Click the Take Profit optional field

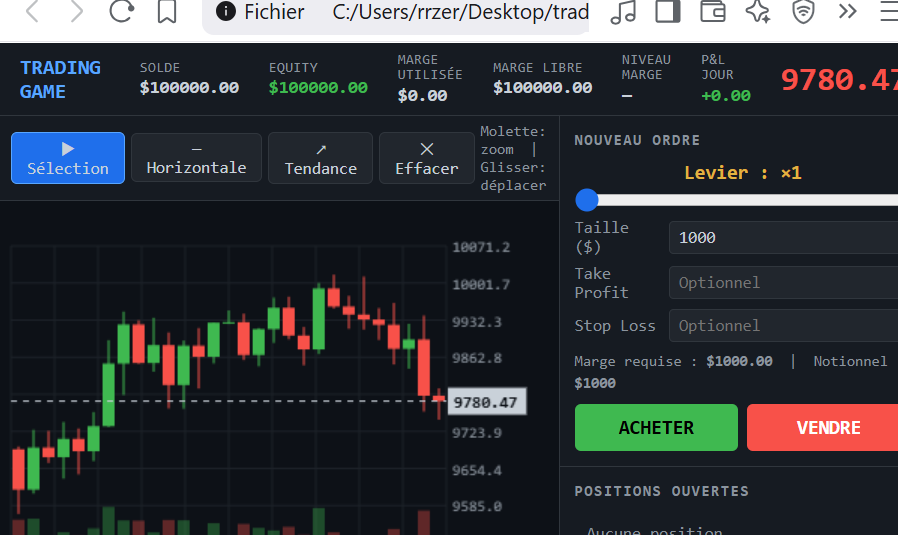coord(782,283)
